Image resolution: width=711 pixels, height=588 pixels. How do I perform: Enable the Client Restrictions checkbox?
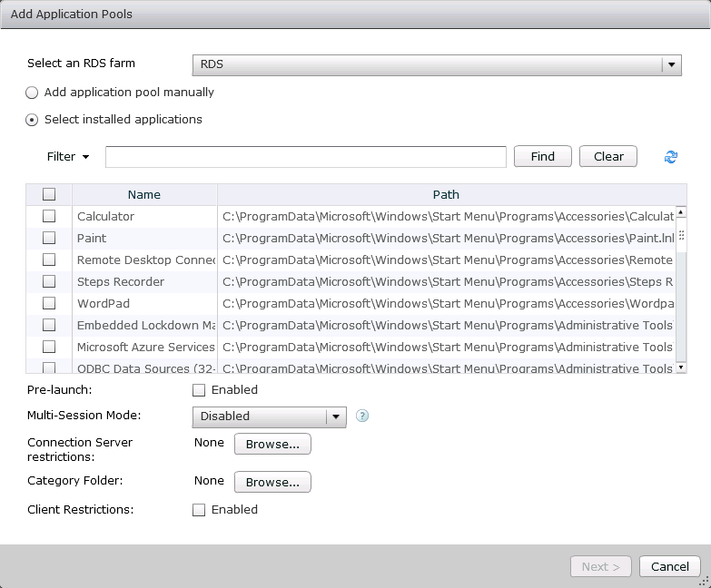(199, 510)
